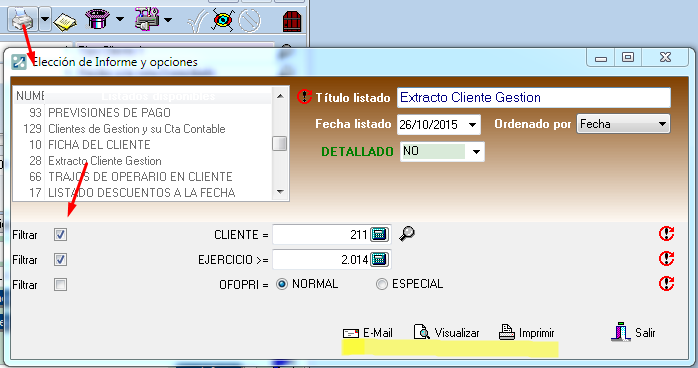Click the reset icon beside Título listado
This screenshot has height=368, width=698.
[304, 97]
